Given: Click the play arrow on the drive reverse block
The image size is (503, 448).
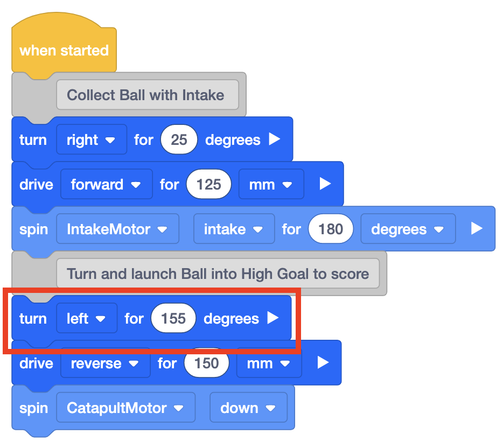Looking at the screenshot, I should [322, 362].
